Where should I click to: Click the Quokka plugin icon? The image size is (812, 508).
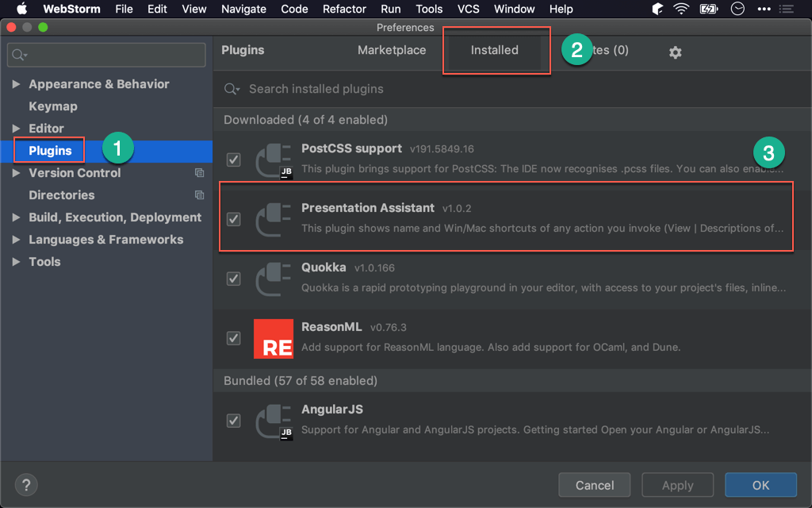(274, 279)
